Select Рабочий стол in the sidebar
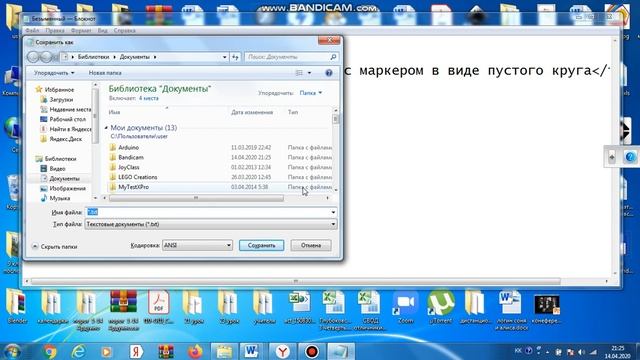640x360 pixels. point(63,119)
